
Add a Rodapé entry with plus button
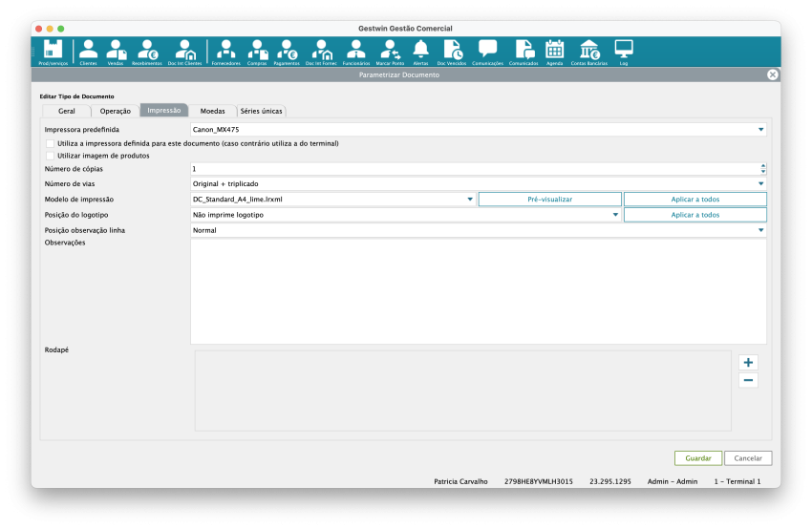748,363
